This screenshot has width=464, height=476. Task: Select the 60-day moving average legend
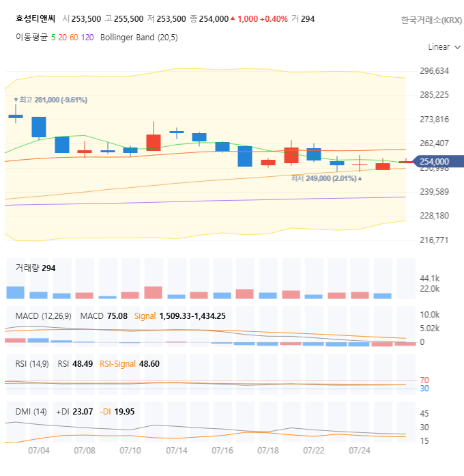(74, 38)
